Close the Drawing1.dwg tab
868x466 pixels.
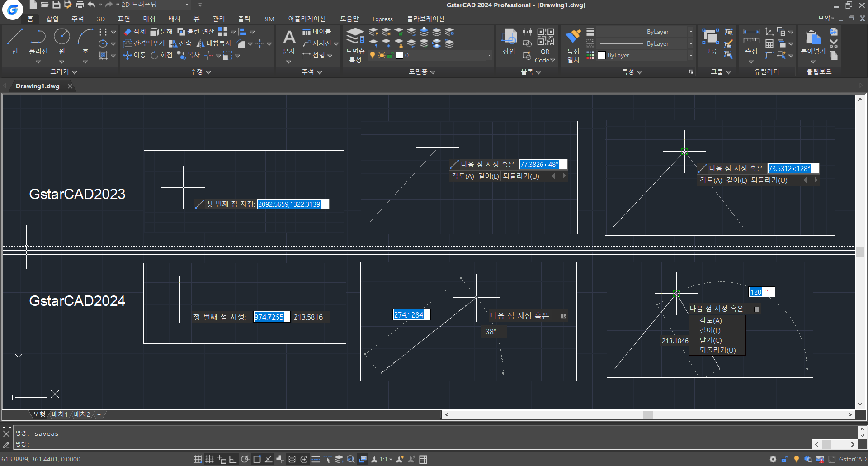click(x=70, y=86)
